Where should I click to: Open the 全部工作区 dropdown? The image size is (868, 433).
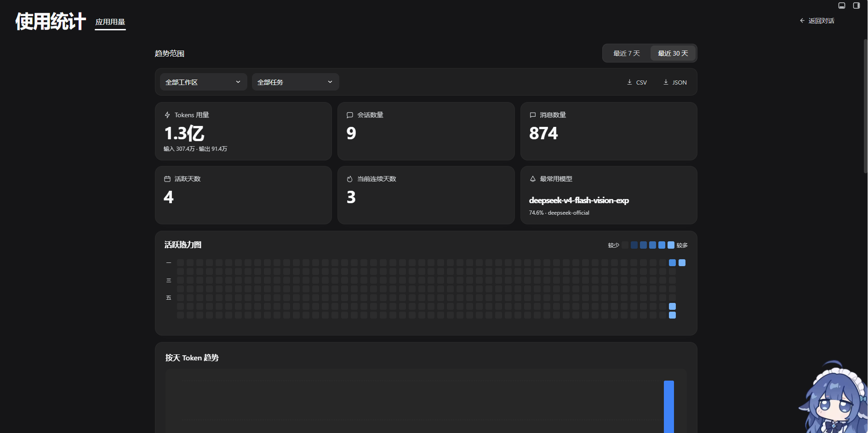(203, 82)
